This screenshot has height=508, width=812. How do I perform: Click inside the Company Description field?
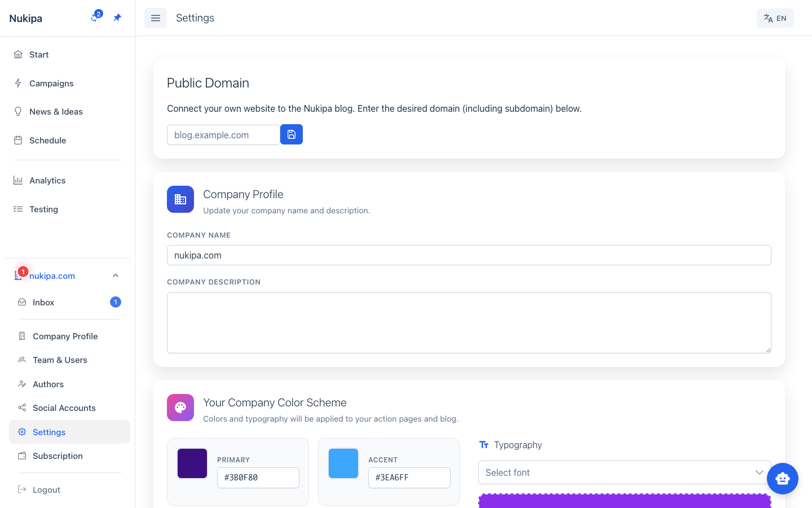tap(469, 322)
